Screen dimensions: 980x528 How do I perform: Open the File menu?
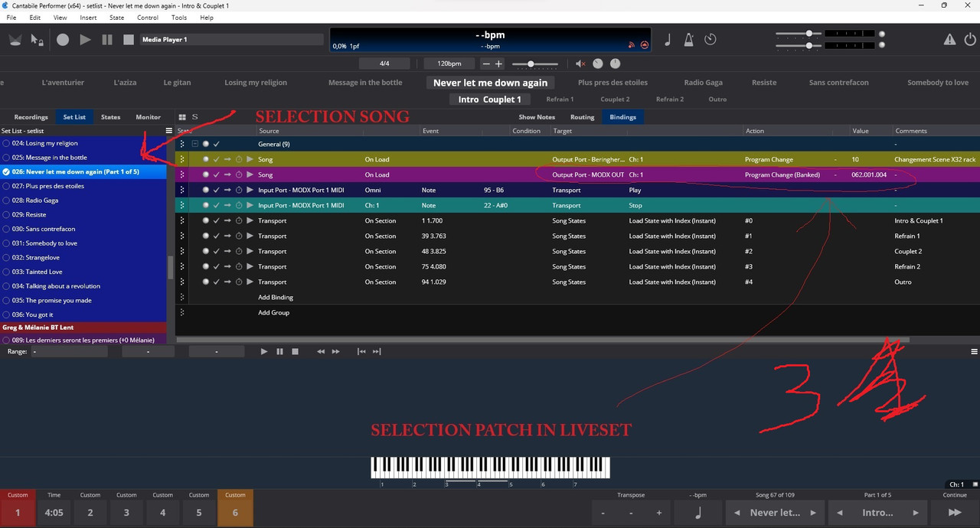tap(11, 18)
